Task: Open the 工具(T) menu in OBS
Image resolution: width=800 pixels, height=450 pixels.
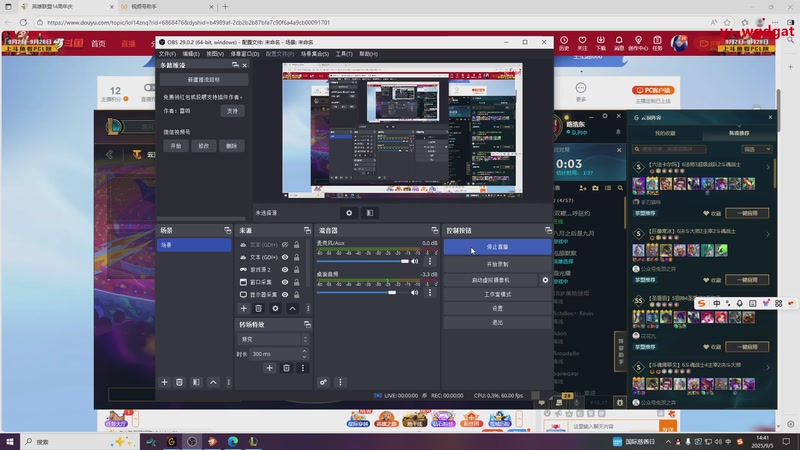Action: [x=343, y=54]
